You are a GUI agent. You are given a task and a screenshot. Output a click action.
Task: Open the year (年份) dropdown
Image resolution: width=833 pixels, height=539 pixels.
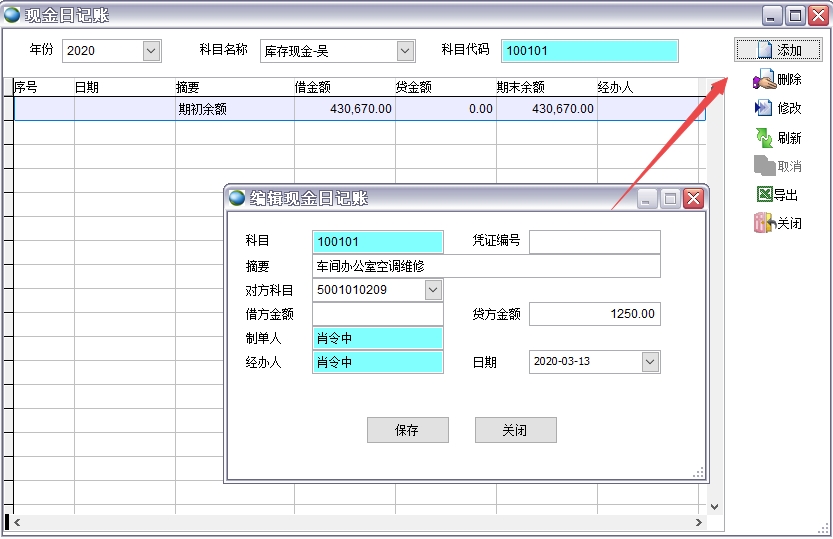point(151,50)
